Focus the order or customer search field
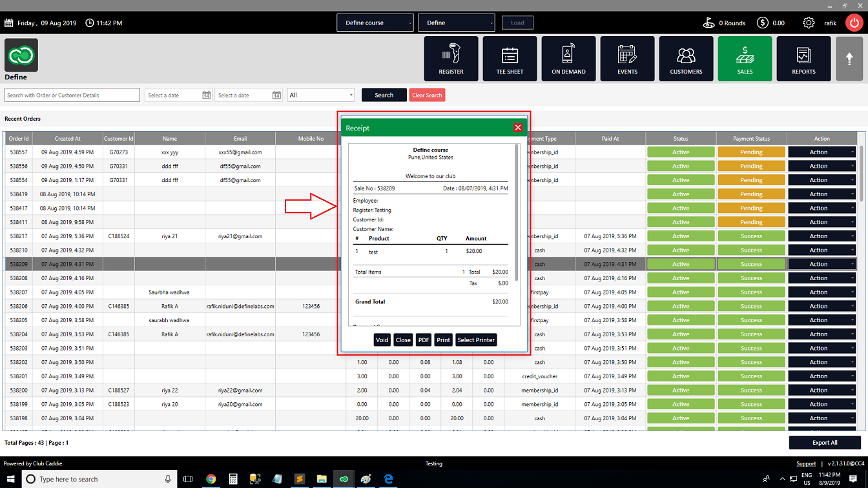This screenshot has height=488, width=868. point(72,95)
